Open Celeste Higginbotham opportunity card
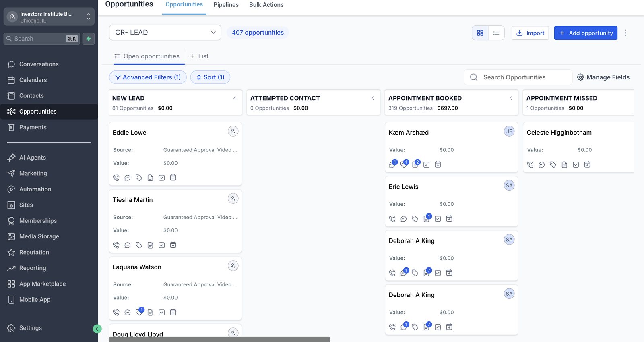Image resolution: width=644 pixels, height=342 pixels. (x=578, y=147)
